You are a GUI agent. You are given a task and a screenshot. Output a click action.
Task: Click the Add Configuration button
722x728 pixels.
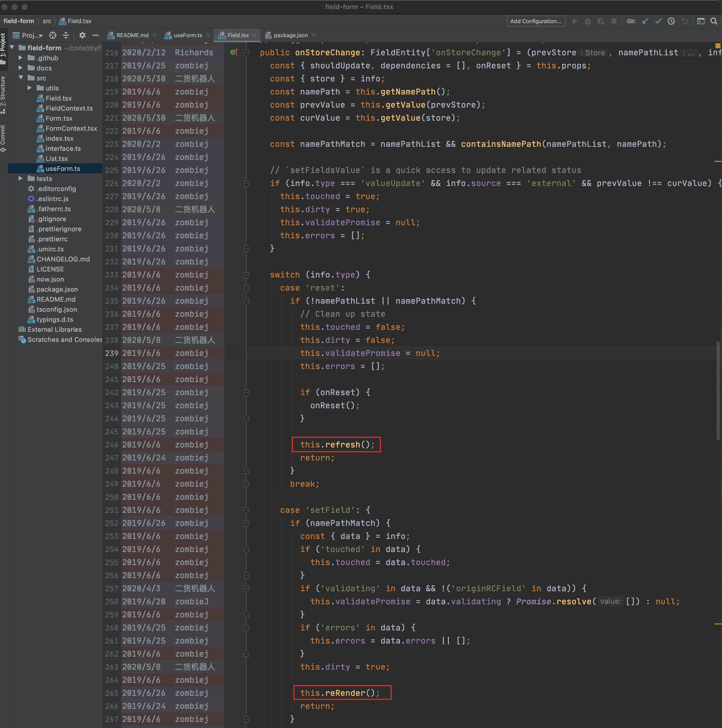pyautogui.click(x=536, y=21)
